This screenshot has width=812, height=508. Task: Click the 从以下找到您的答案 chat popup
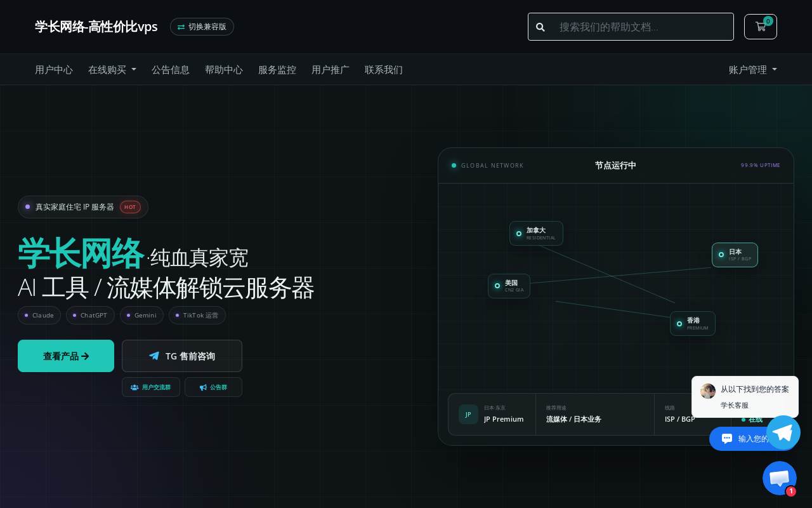click(745, 397)
